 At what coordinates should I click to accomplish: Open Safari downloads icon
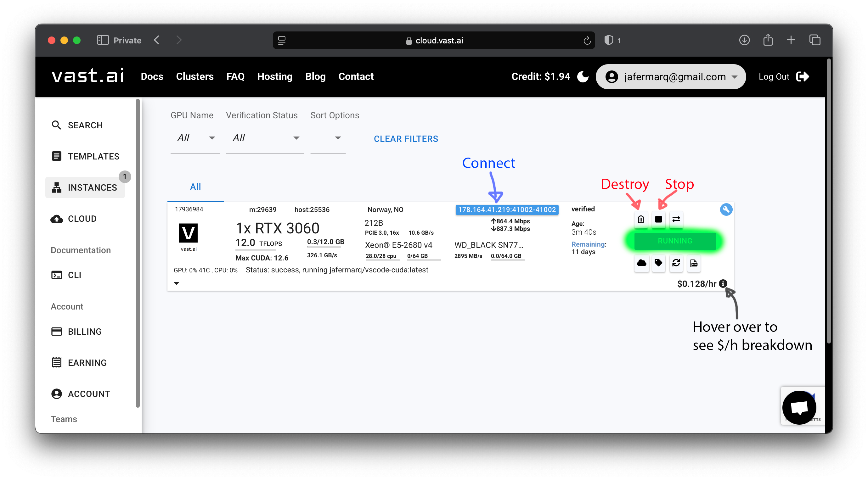pyautogui.click(x=744, y=40)
